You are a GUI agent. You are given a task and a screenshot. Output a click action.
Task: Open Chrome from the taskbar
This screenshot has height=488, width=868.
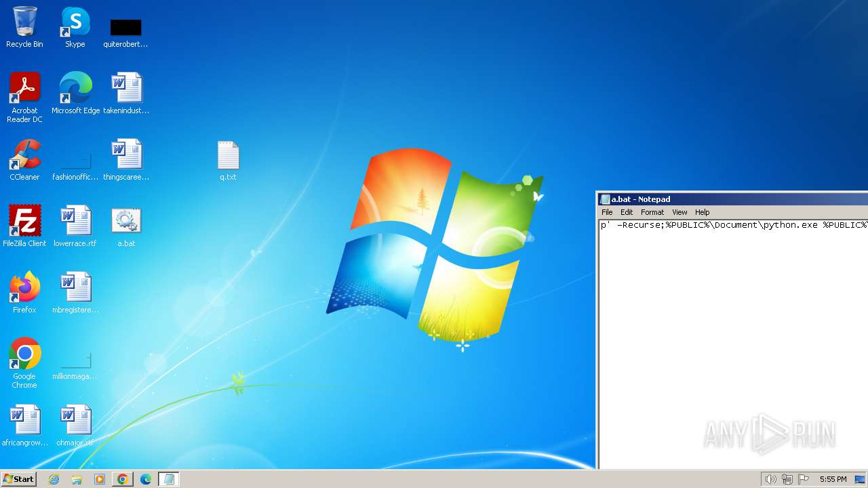(x=123, y=479)
